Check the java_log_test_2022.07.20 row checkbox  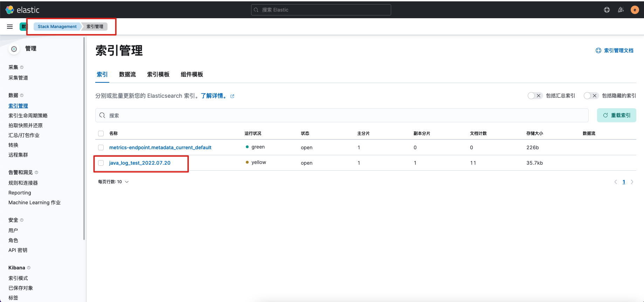click(x=101, y=163)
